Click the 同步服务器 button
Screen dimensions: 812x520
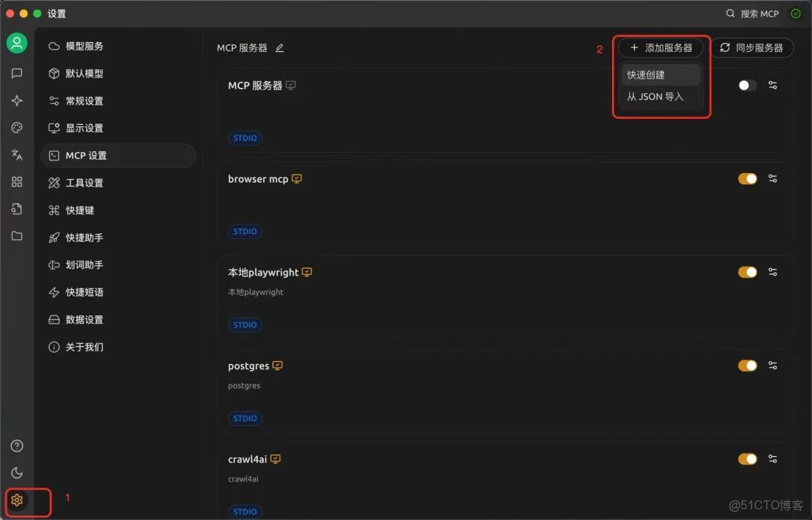[754, 47]
